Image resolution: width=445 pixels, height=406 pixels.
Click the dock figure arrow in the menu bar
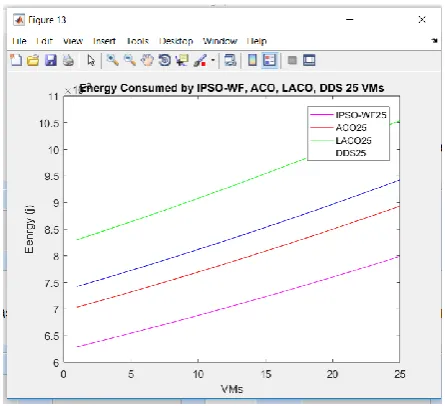tap(434, 41)
